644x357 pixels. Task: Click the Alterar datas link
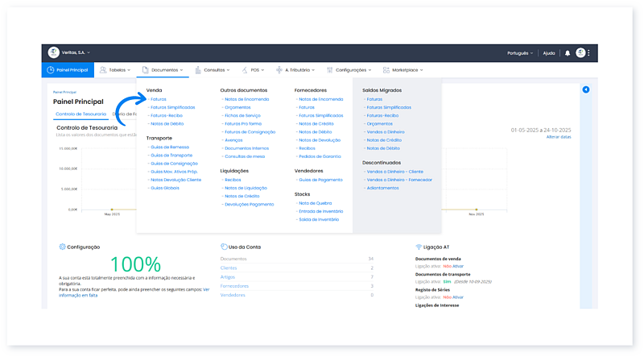tap(559, 137)
